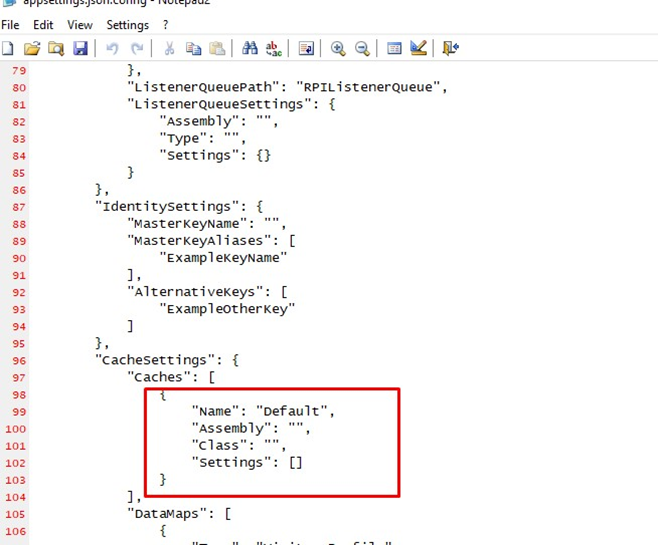Screen dimensions: 658x545
Task: Click the Open file folder icon
Action: 32,48
